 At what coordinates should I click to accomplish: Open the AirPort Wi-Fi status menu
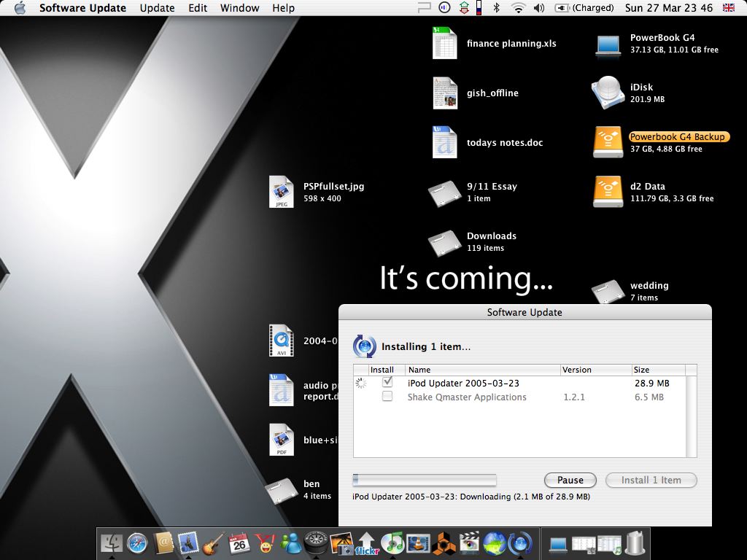[x=518, y=8]
